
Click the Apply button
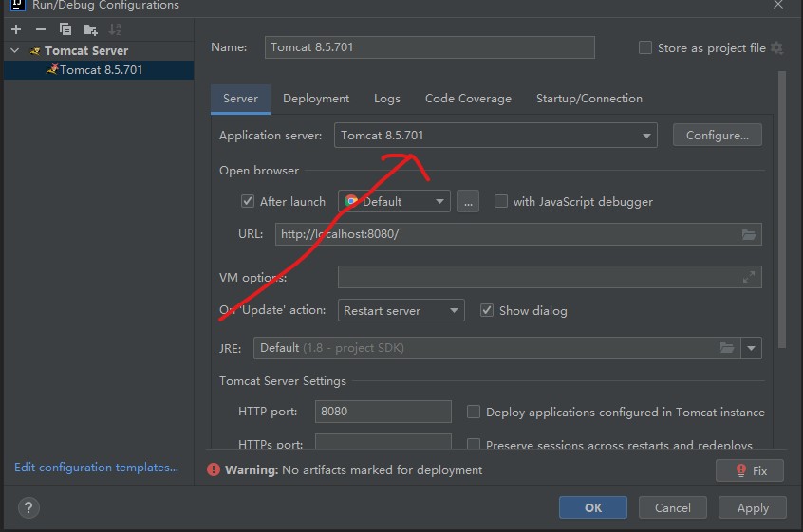click(753, 507)
